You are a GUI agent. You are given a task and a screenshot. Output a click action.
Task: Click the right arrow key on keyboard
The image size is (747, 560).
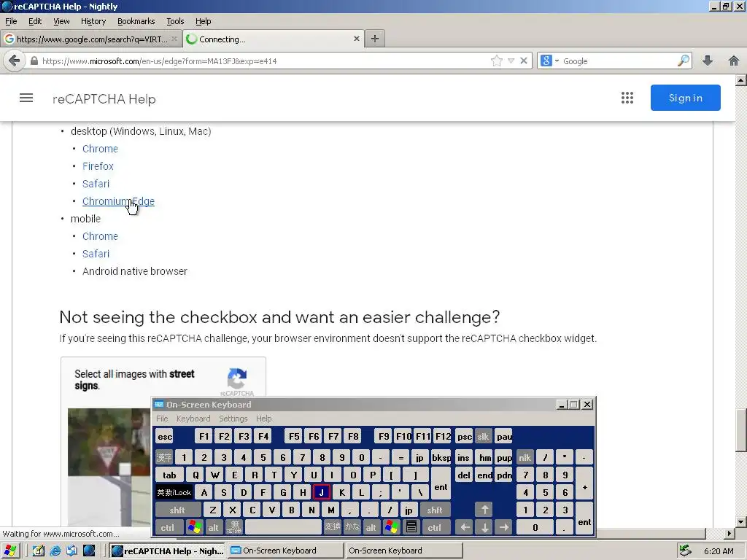[503, 528]
